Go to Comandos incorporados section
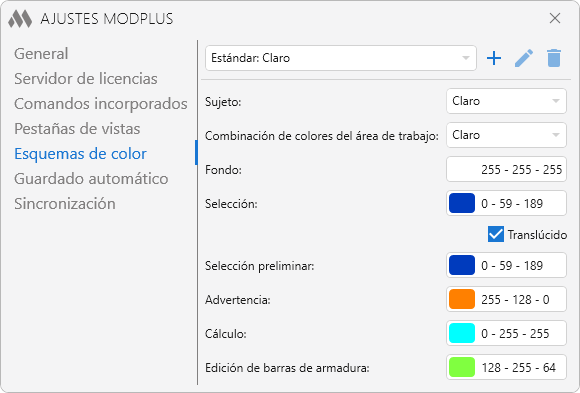Screen dimensions: 580x393 coord(101,104)
